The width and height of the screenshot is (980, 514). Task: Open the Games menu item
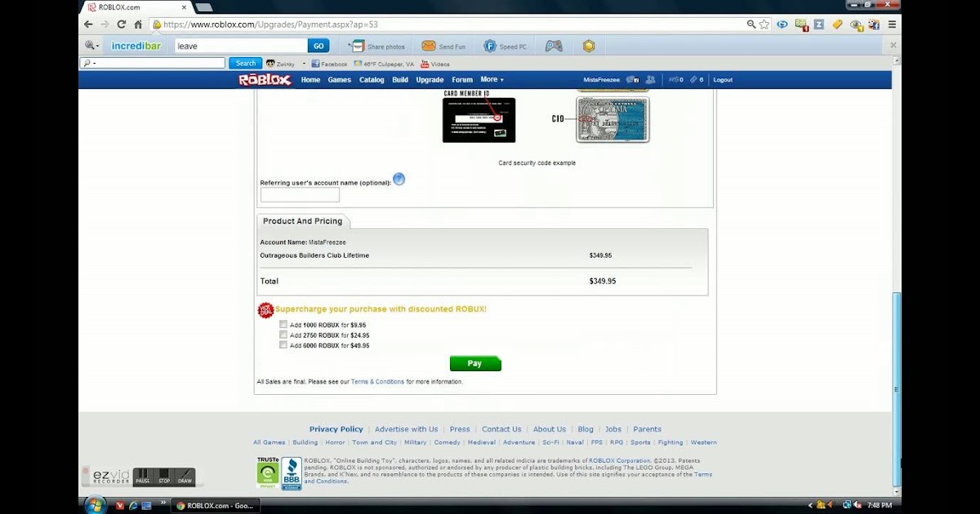pyautogui.click(x=340, y=80)
